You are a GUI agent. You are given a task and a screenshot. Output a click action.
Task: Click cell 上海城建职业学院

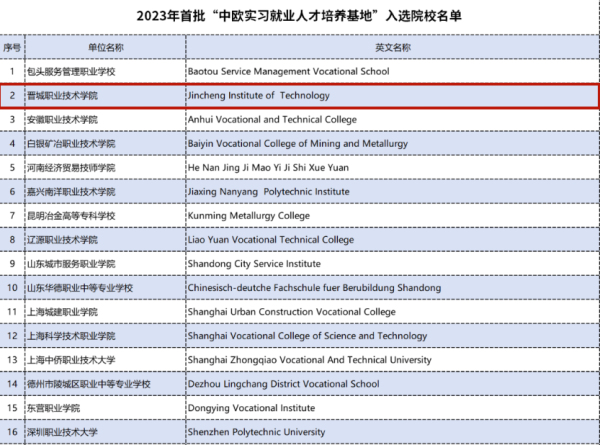coord(106,312)
